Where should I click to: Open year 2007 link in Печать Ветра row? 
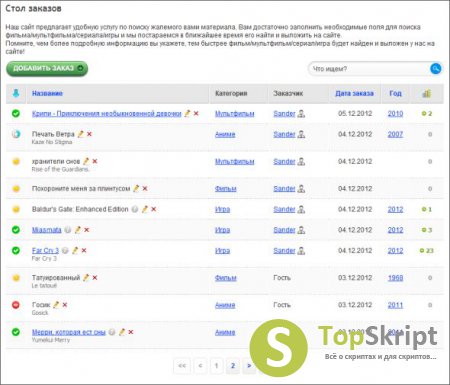tap(395, 134)
